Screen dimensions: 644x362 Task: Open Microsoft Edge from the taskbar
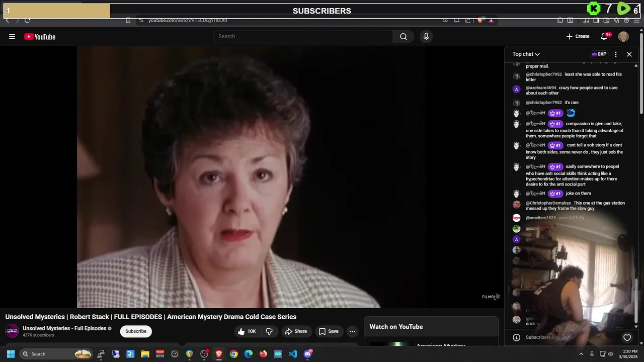[249, 354]
